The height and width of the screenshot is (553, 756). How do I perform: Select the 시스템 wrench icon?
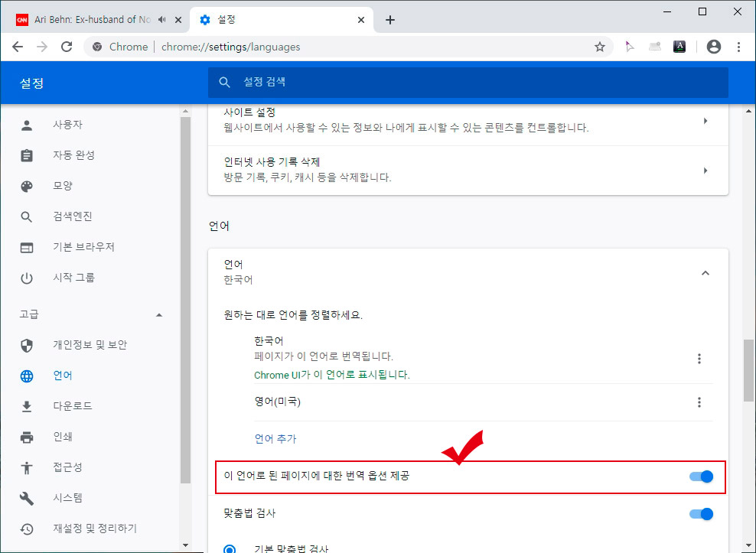click(x=27, y=497)
